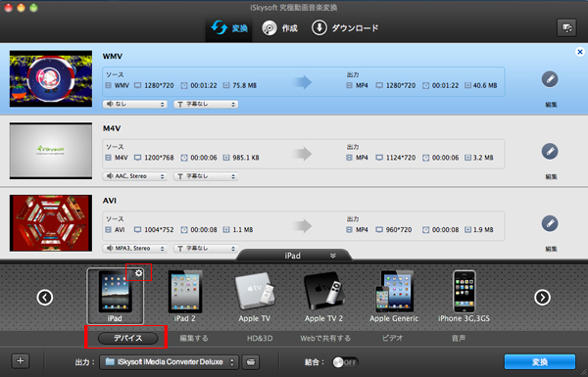Select the 編集する category tab
Screen dimensions: 588x377
click(x=194, y=338)
